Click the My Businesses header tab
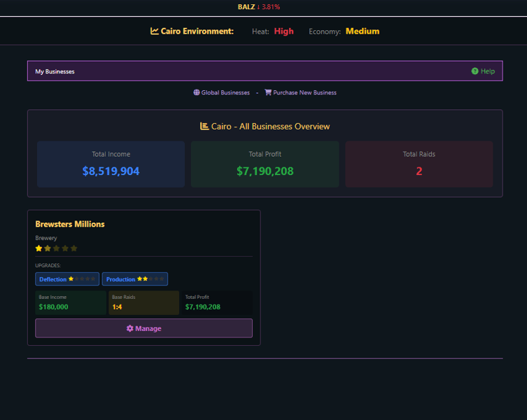 pos(55,71)
